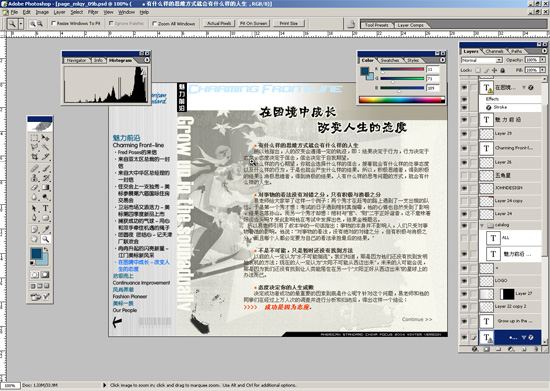Image resolution: width=550 pixels, height=391 pixels.
Task: Click Zoom Out icon in options bar
Action: [x=40, y=23]
